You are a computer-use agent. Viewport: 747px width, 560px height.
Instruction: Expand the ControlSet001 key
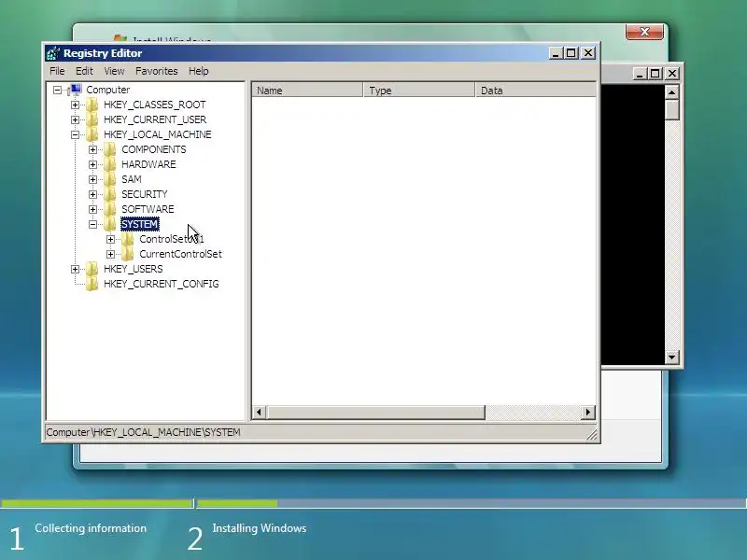[110, 239]
